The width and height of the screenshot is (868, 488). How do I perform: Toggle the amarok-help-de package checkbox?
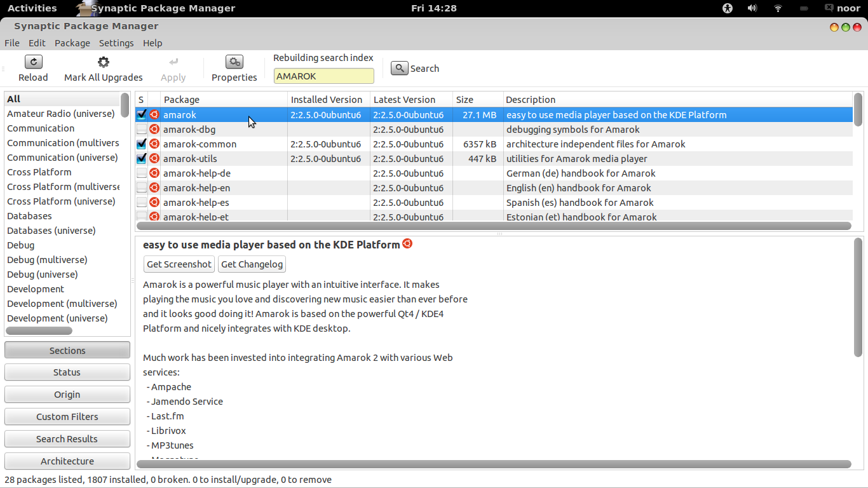[142, 173]
